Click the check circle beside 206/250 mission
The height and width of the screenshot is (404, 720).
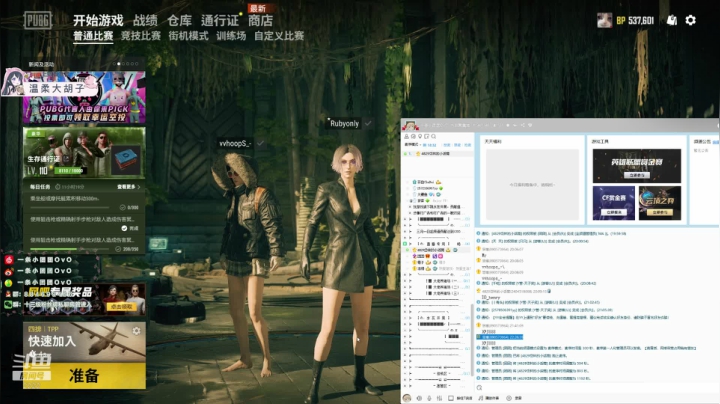(x=118, y=249)
